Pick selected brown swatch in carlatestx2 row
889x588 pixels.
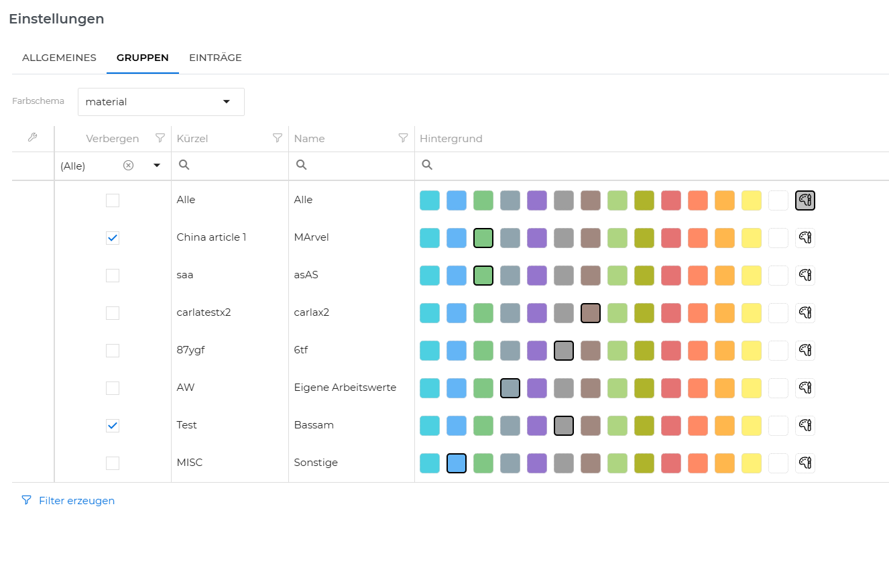[591, 313]
